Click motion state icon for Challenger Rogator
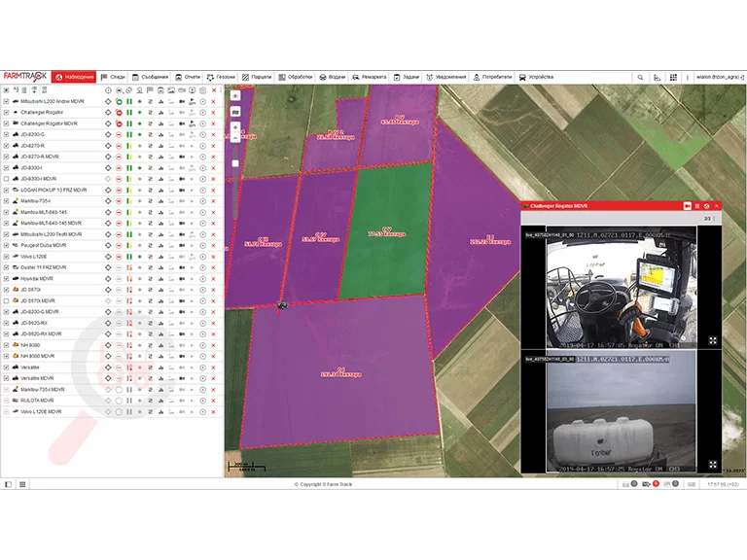The width and height of the screenshot is (747, 560). 119,113
